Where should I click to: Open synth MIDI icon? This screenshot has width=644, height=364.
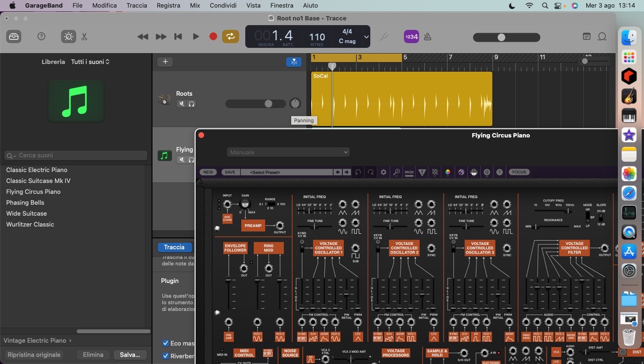(409, 172)
